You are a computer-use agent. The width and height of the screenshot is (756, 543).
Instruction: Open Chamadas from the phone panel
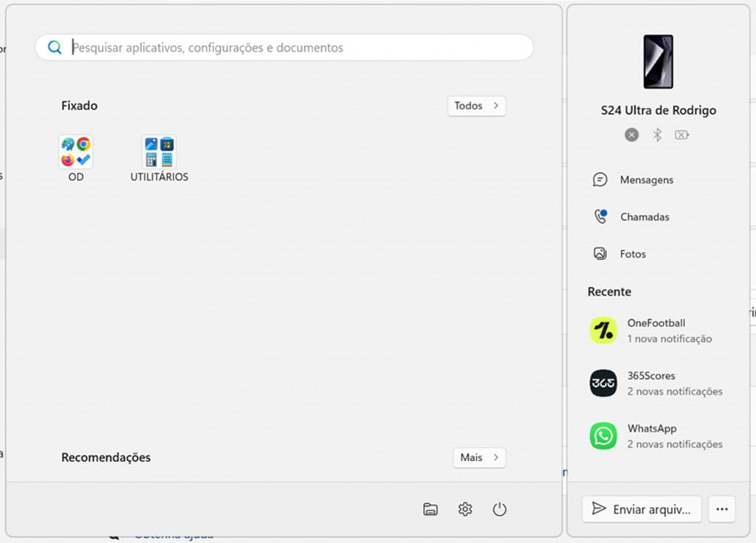pos(644,216)
